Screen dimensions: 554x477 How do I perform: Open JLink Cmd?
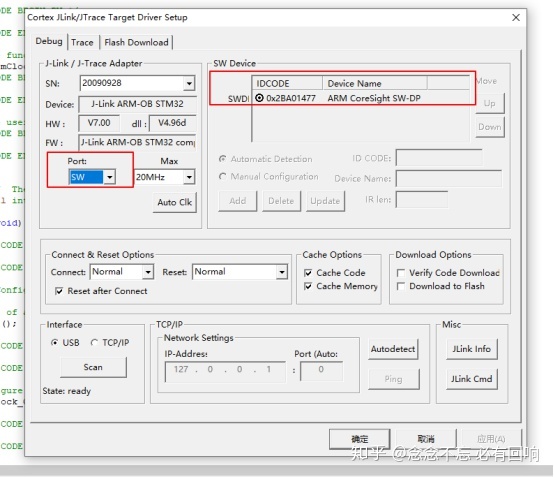click(x=472, y=379)
